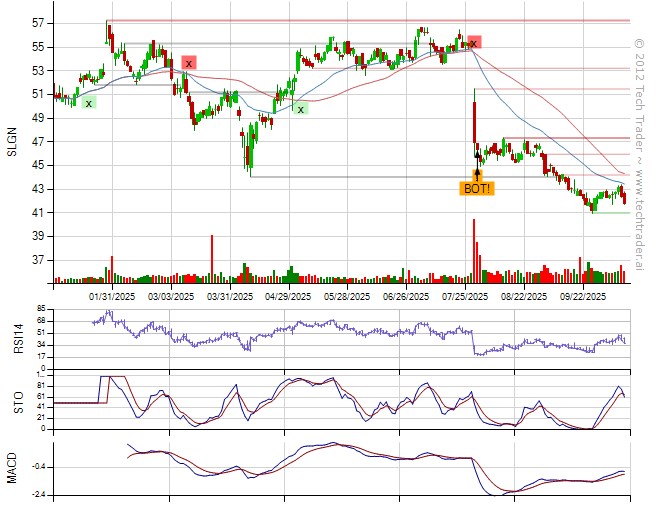Click the orange BOT! marker
Screen dimensions: 657x514
477,188
